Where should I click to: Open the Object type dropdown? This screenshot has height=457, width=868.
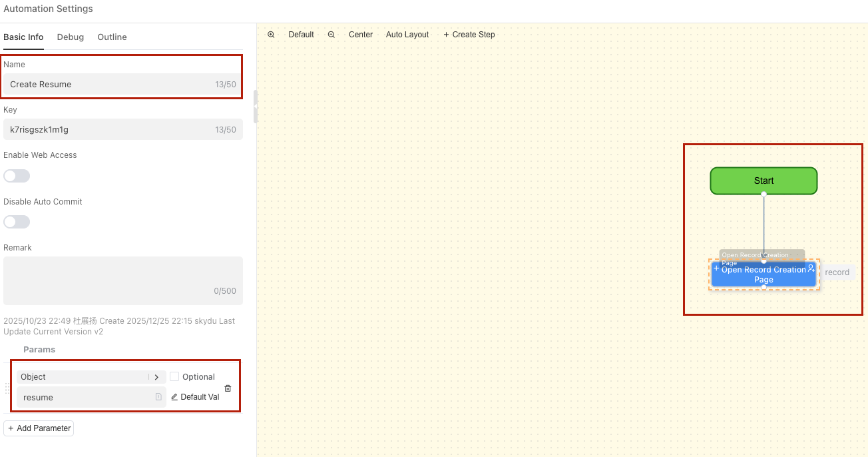click(x=83, y=377)
